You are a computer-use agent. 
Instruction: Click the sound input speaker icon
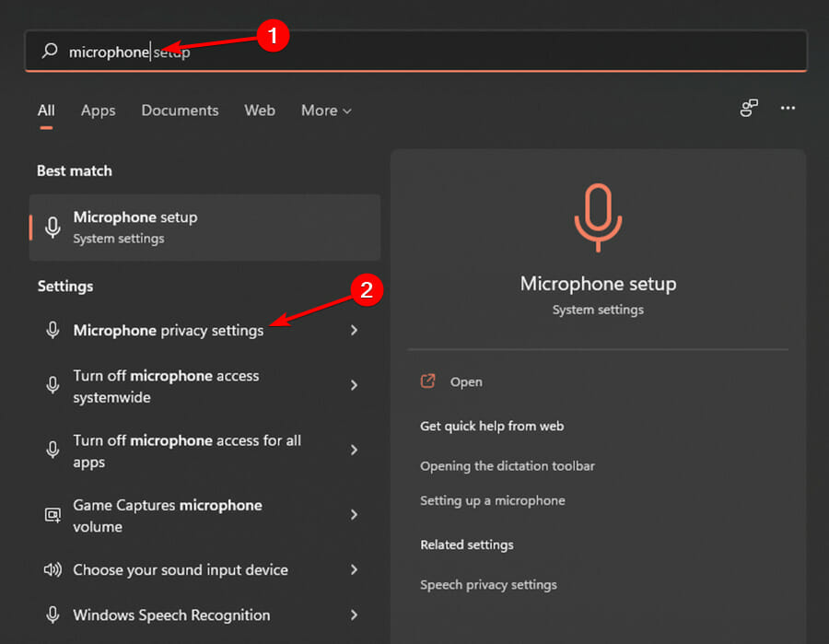coord(53,569)
